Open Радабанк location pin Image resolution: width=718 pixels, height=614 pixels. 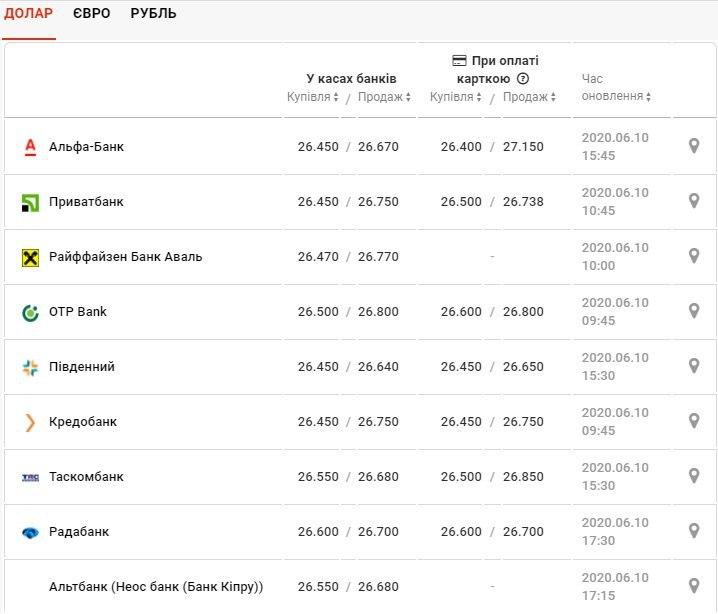(694, 532)
